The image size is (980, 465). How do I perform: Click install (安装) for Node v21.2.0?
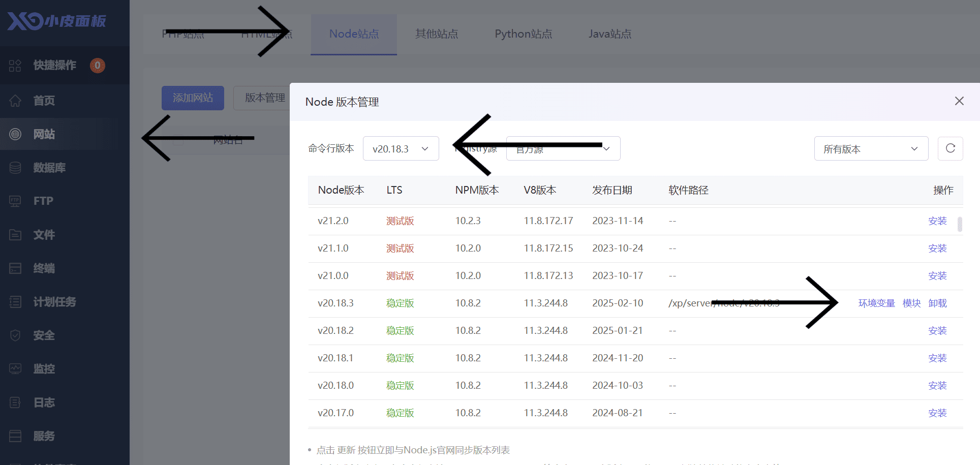coord(937,221)
